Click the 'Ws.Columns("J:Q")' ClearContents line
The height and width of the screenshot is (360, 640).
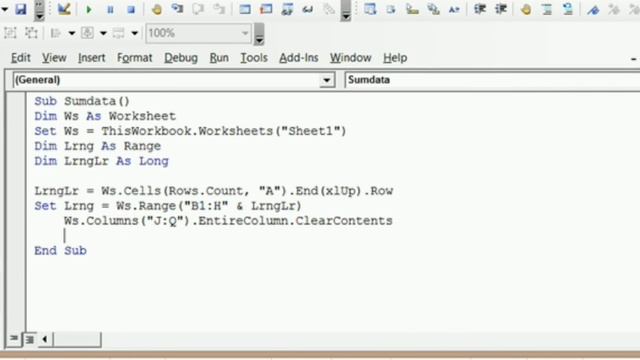tap(228, 221)
